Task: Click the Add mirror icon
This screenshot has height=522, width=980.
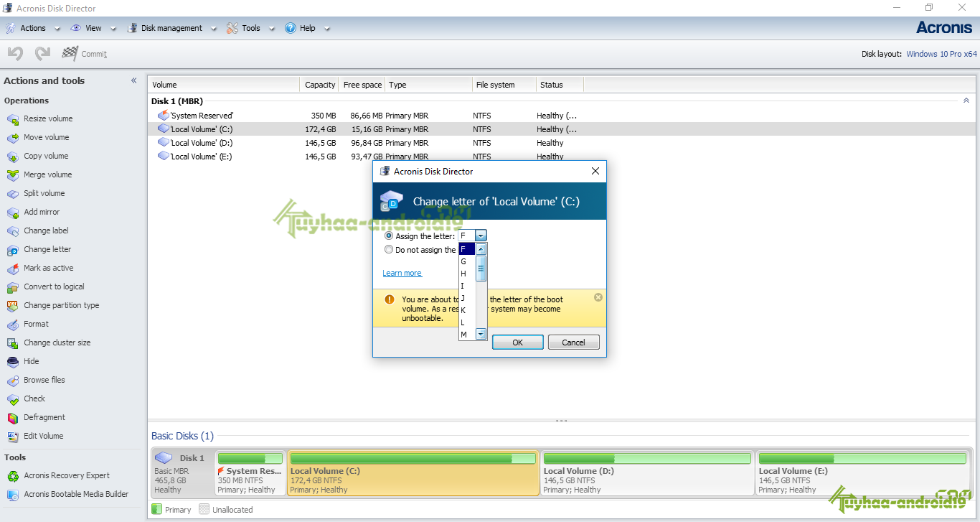Action: 12,213
